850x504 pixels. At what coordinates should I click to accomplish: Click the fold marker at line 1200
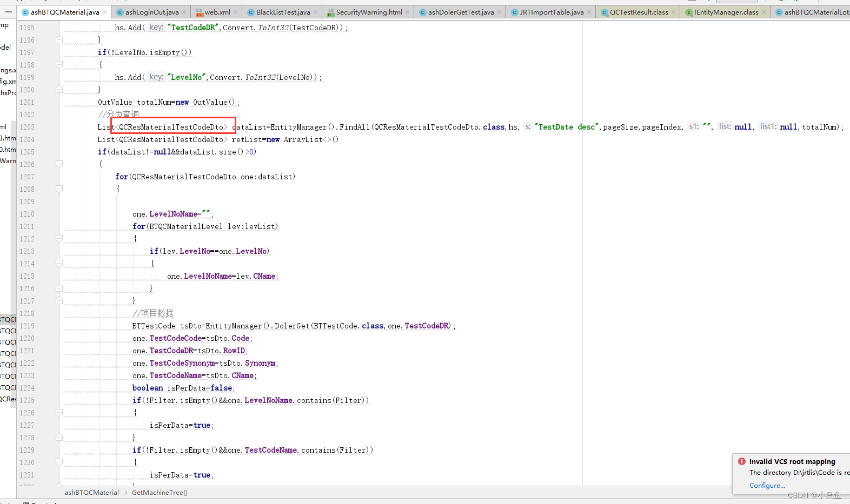coord(59,89)
